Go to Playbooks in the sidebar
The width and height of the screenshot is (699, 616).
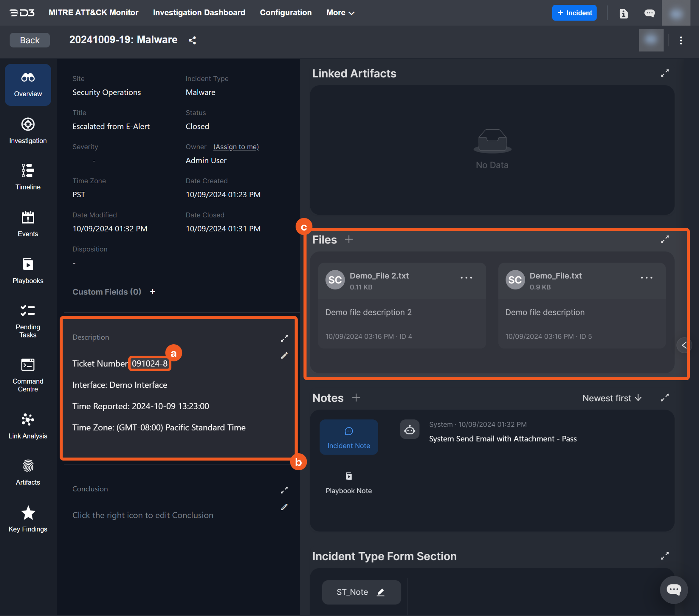[28, 271]
